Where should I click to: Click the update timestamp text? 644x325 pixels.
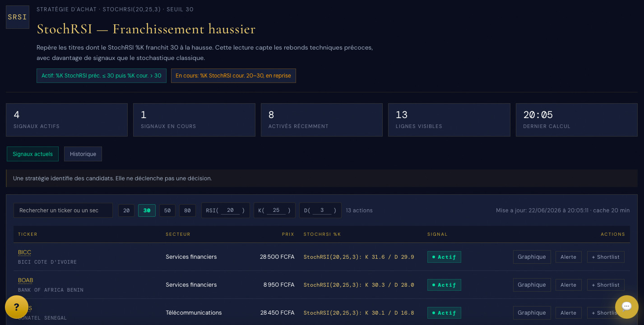click(563, 211)
